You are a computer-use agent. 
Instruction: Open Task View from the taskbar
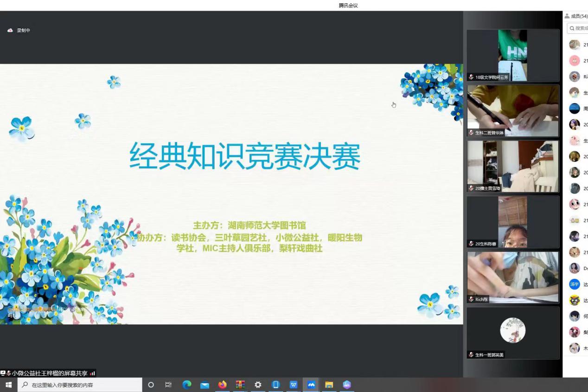(x=168, y=385)
